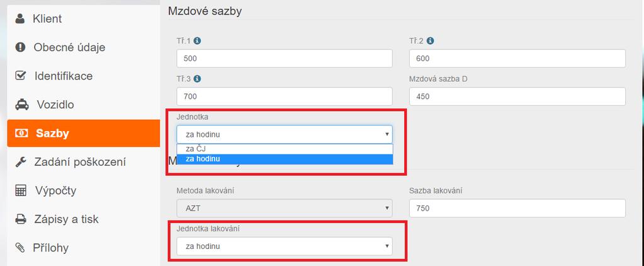This screenshot has width=644, height=266.
Task: Click the Zápisy a tisk printer icon
Action: pos(21,219)
